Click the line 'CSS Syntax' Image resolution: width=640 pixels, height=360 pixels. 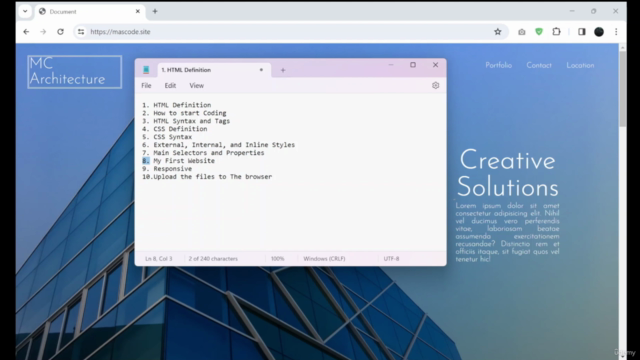click(x=172, y=137)
